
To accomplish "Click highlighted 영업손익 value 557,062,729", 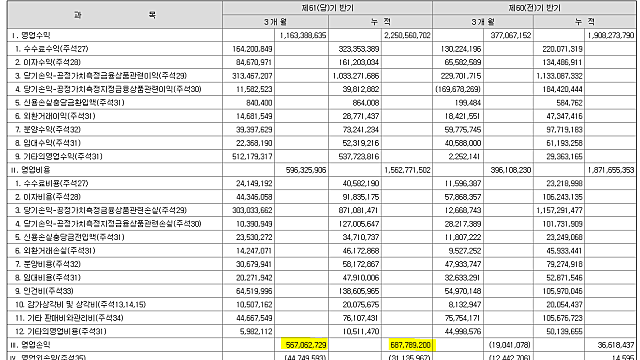I will pyautogui.click(x=306, y=345).
